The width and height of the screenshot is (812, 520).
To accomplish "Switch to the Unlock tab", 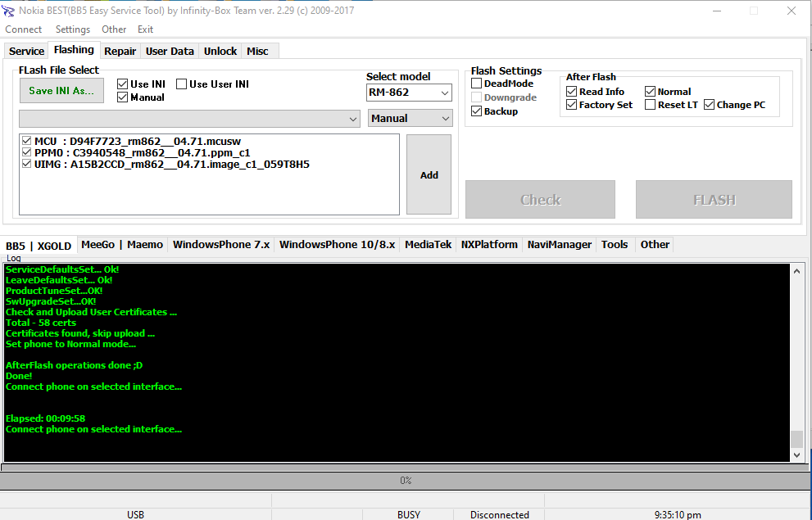I will [x=220, y=52].
